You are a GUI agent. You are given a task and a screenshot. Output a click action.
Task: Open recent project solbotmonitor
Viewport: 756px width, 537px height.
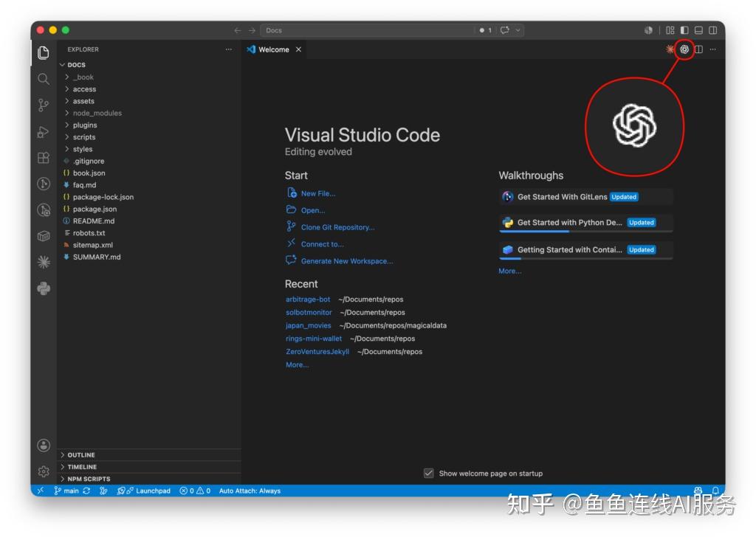pyautogui.click(x=309, y=312)
